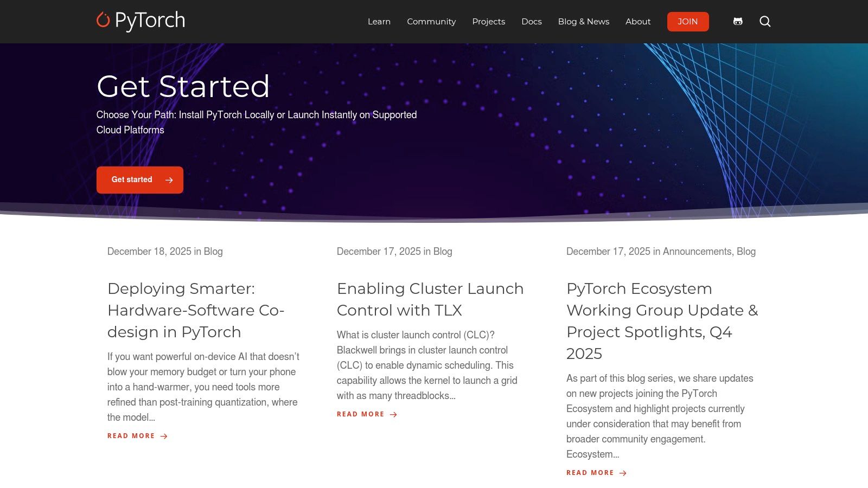This screenshot has width=868, height=488.
Task: Open the Projects menu
Action: click(x=488, y=22)
